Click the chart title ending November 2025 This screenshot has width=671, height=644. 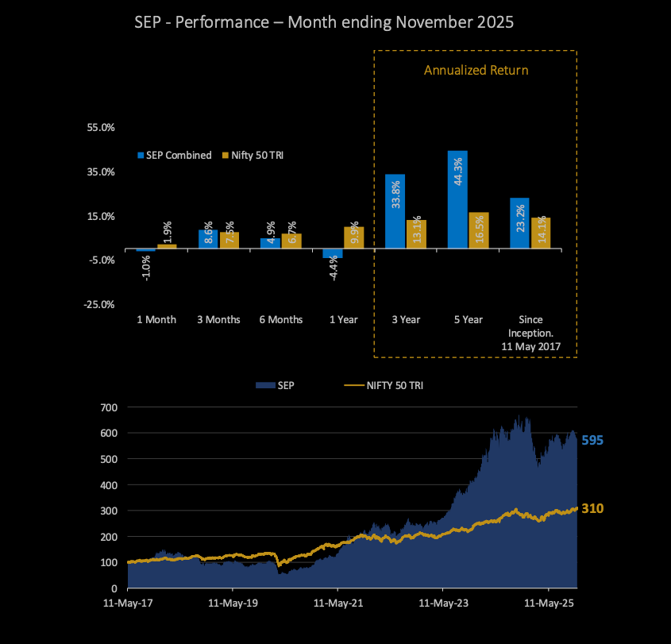coord(325,22)
